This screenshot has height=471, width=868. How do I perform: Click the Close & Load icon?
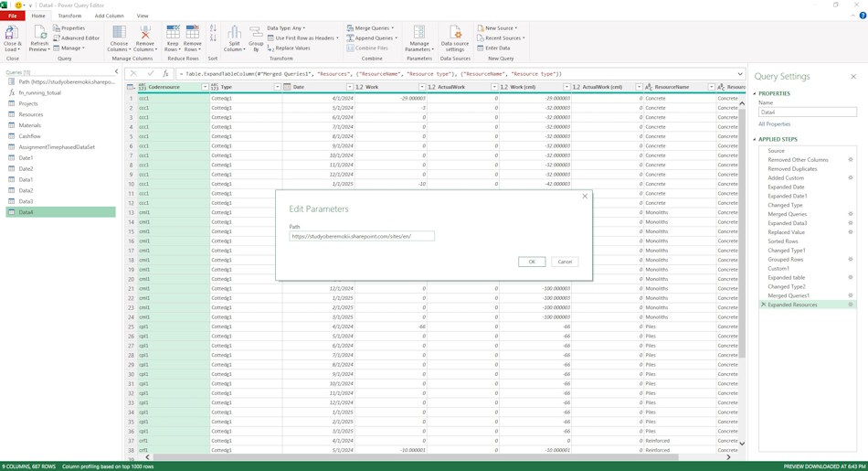[11, 32]
